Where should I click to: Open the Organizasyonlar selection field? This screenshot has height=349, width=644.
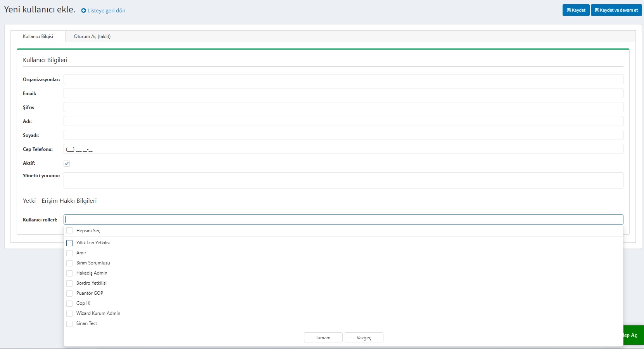tap(343, 79)
